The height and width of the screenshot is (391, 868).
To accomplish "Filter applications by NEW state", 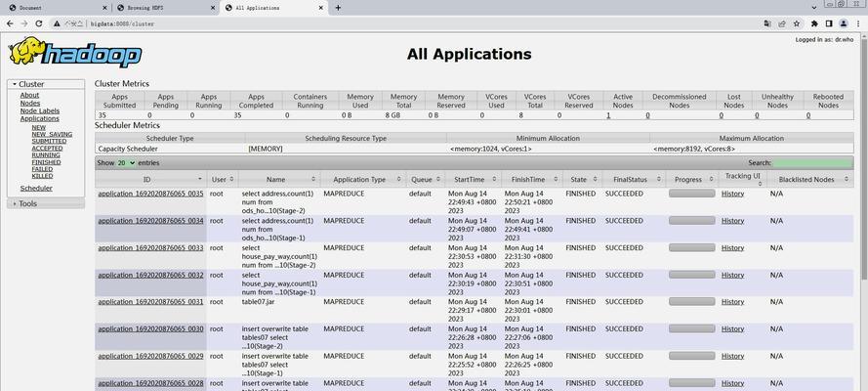I will pos(39,127).
